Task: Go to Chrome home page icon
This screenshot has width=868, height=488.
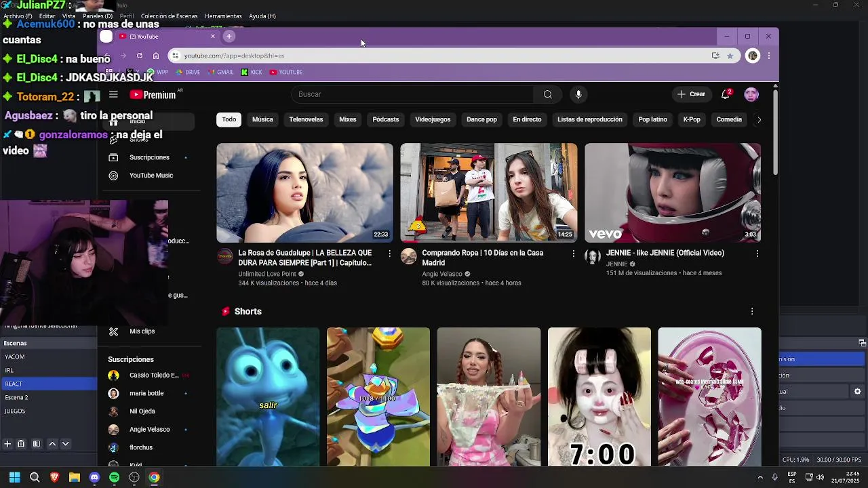Action: click(156, 56)
